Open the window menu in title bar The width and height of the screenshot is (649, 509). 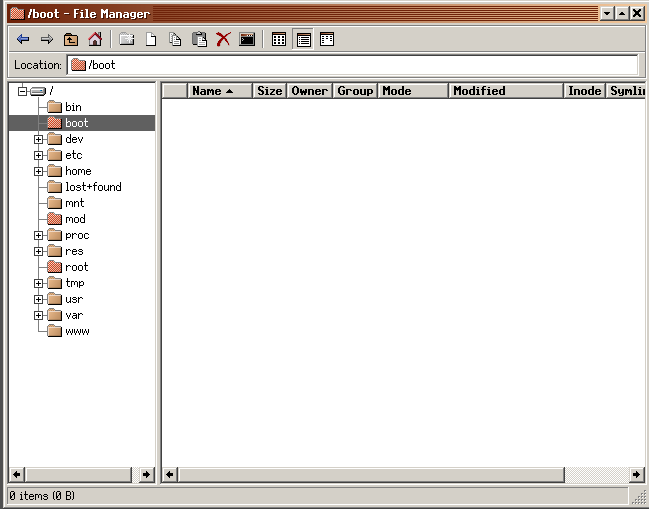17,14
